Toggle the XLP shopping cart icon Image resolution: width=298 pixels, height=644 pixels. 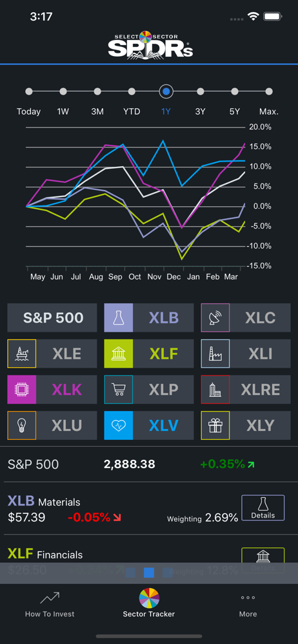tap(119, 390)
